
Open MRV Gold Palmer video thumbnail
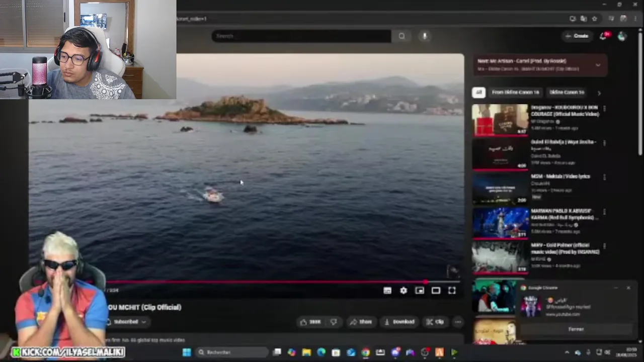pos(500,257)
